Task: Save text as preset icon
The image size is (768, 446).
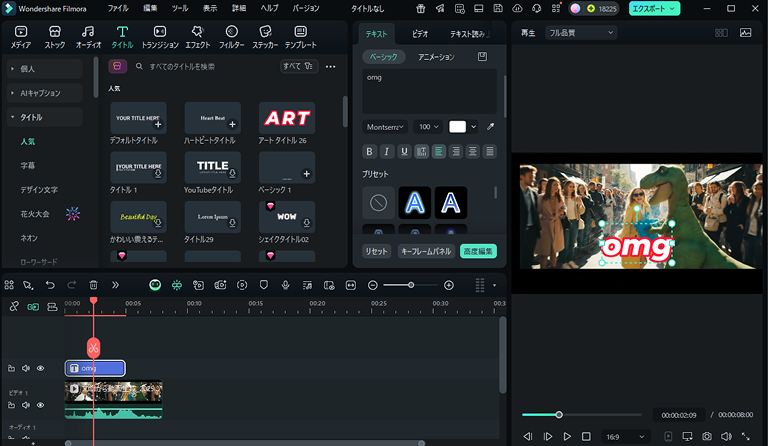Action: pos(482,57)
